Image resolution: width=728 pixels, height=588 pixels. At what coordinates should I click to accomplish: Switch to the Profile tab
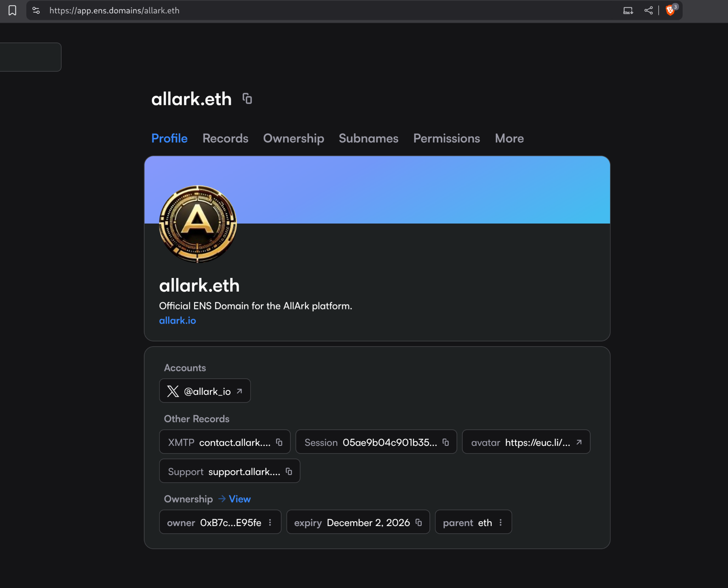[x=169, y=138]
